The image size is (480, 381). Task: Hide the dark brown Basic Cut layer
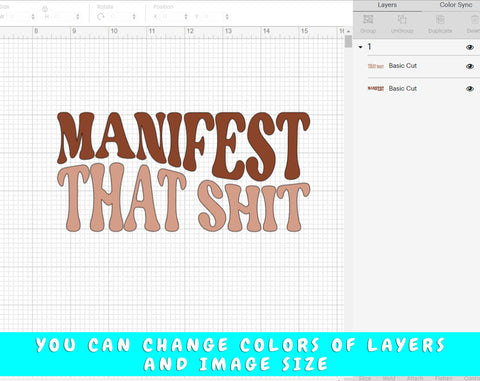click(470, 89)
